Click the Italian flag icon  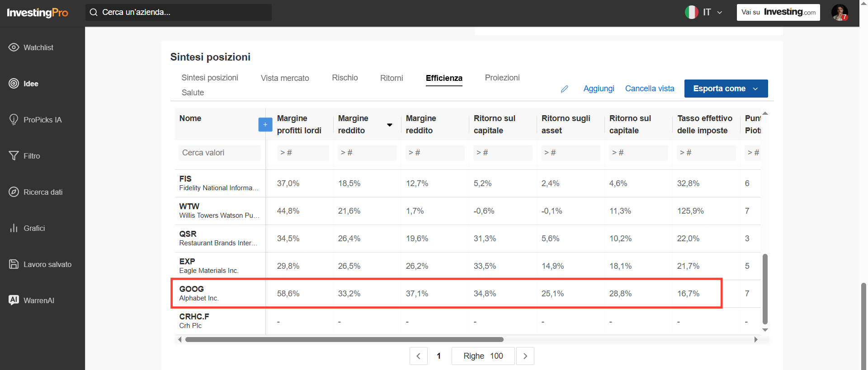click(692, 12)
